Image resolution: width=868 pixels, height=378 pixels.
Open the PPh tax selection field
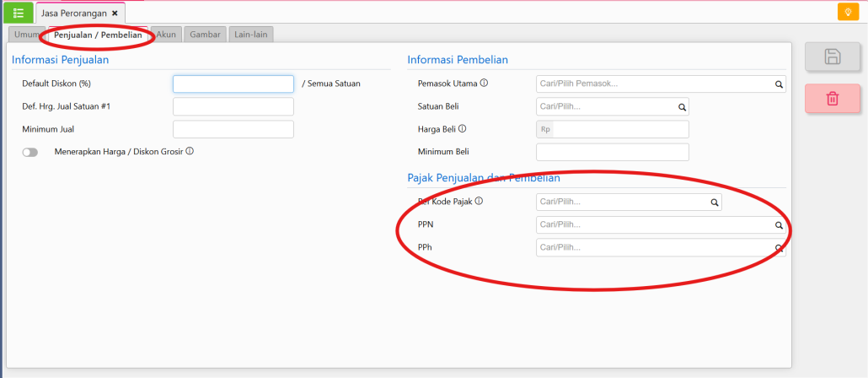pos(661,248)
